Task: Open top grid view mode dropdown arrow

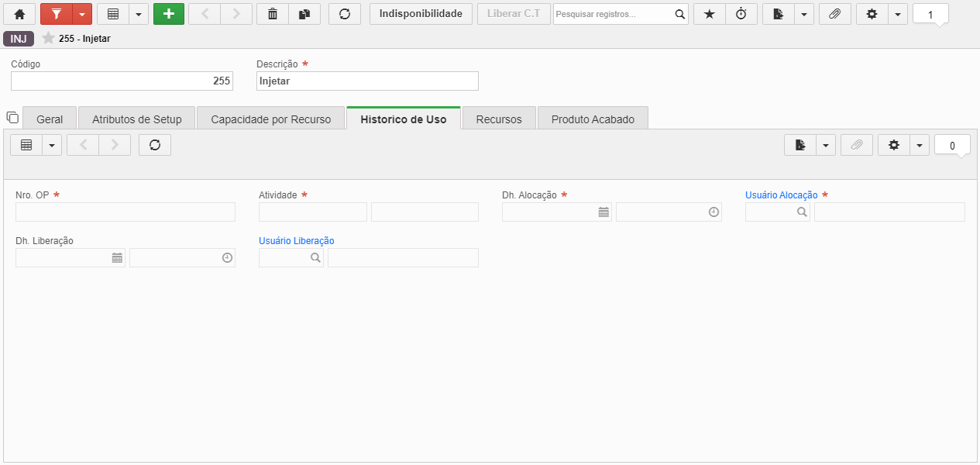Action: 139,14
